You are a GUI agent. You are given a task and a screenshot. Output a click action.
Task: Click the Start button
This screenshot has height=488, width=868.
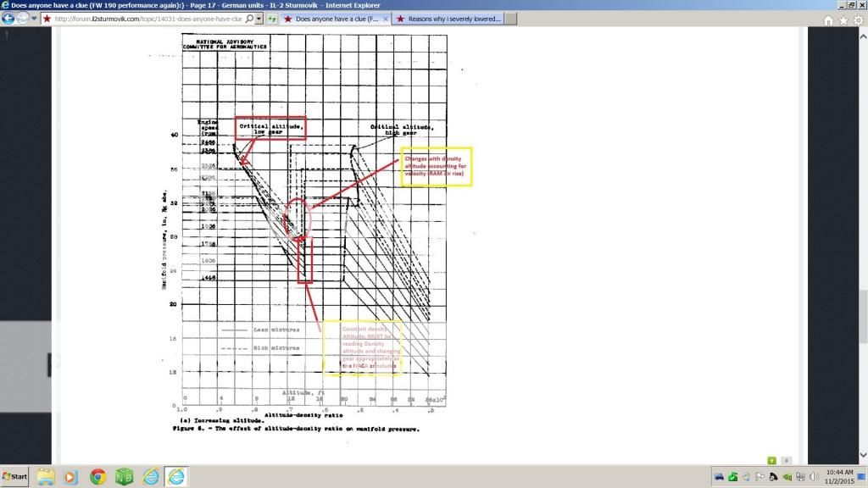click(14, 477)
